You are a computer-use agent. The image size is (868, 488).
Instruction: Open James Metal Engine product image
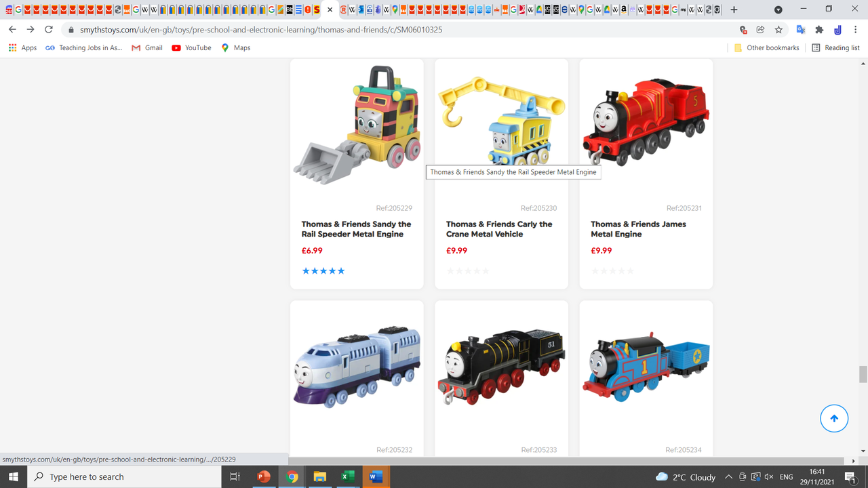[x=646, y=122]
